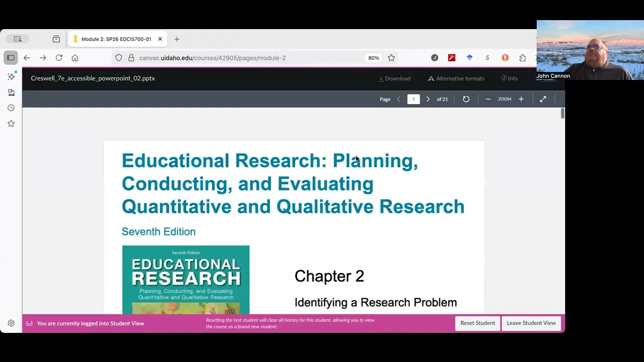Leave Student View

[x=531, y=323]
